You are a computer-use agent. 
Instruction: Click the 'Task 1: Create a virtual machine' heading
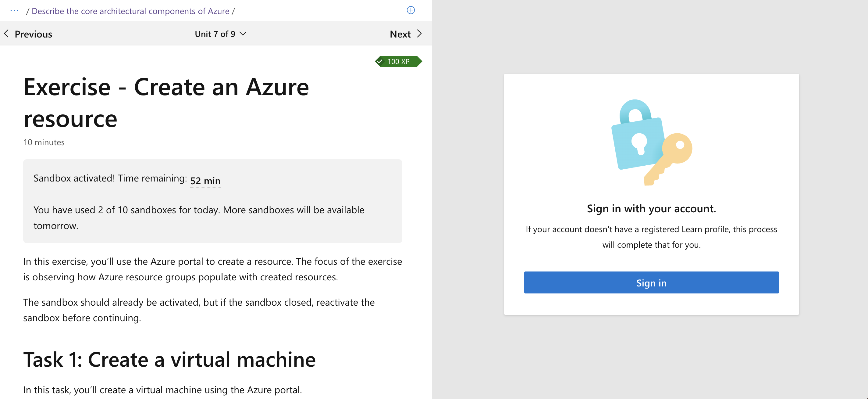click(x=169, y=360)
